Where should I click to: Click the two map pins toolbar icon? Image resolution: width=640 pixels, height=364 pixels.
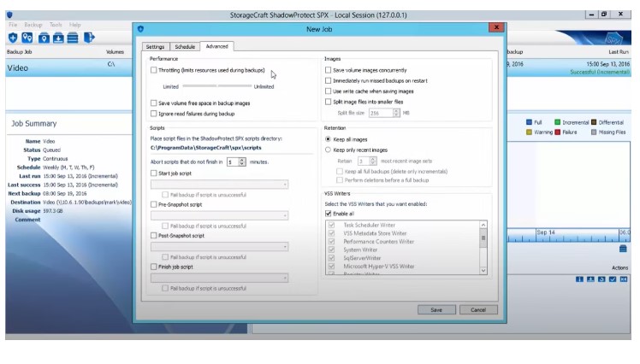27,38
